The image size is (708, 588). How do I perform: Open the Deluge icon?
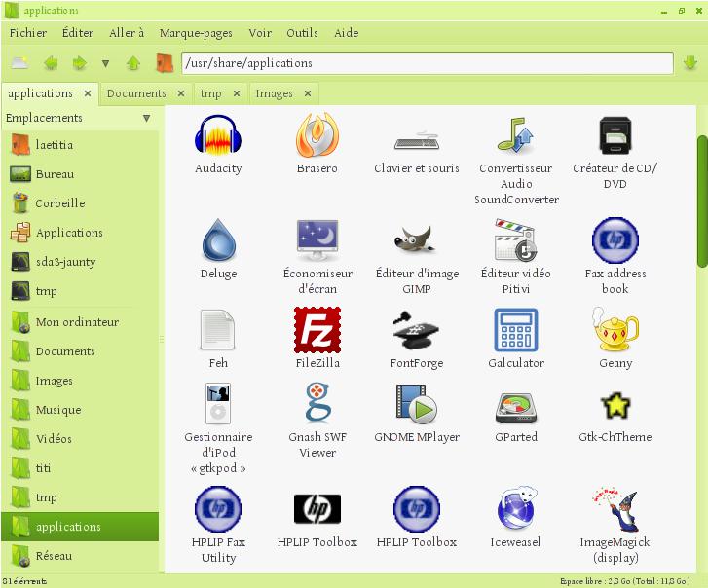218,240
